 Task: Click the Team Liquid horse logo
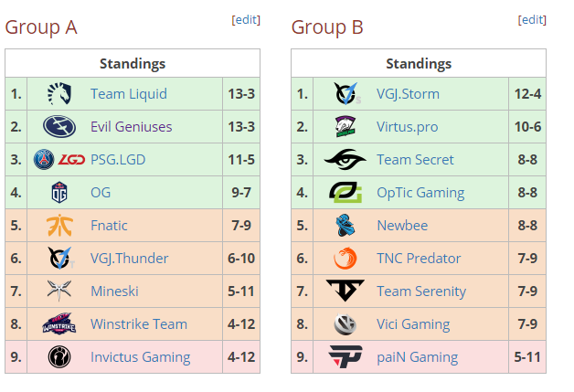[59, 94]
